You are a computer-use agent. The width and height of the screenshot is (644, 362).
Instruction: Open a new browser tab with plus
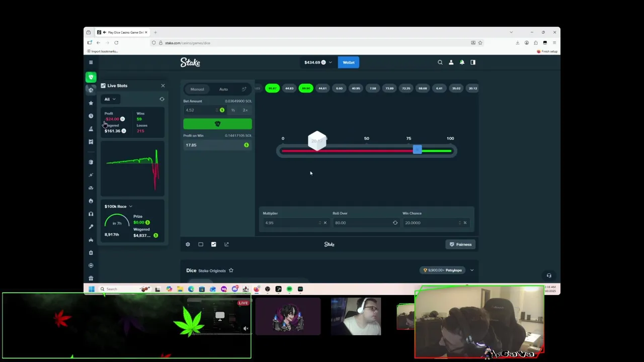point(155,32)
